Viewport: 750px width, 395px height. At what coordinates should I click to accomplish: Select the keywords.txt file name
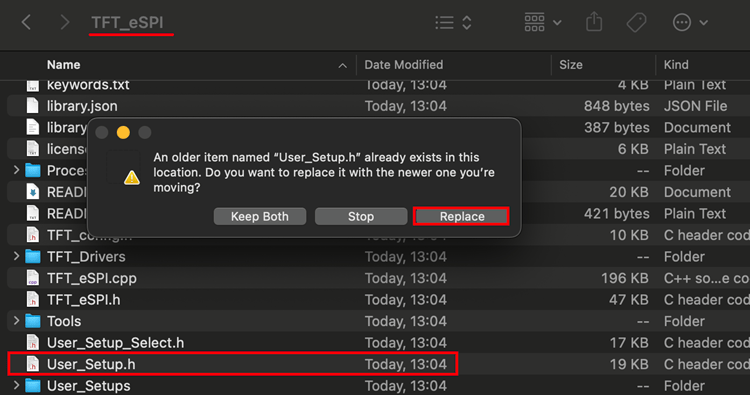pos(88,86)
